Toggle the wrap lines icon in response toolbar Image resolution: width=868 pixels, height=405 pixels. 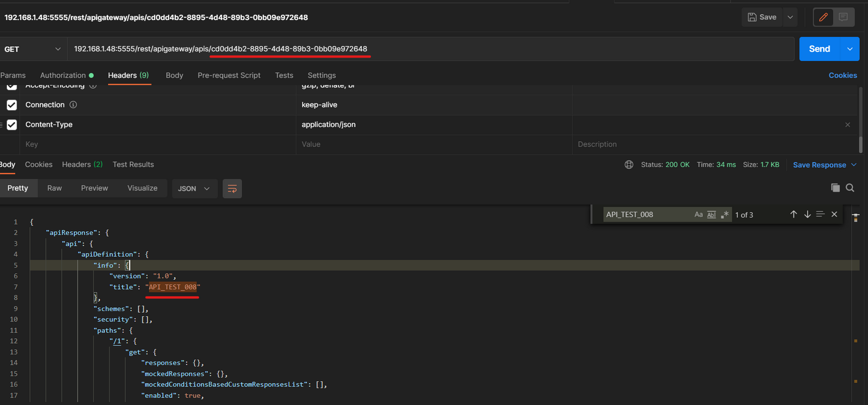[x=232, y=189]
